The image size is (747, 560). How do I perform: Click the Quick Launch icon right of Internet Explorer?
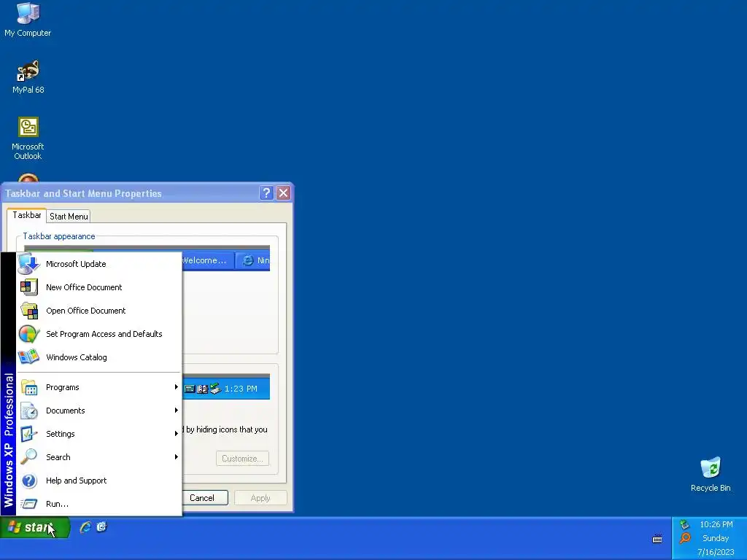(x=101, y=526)
